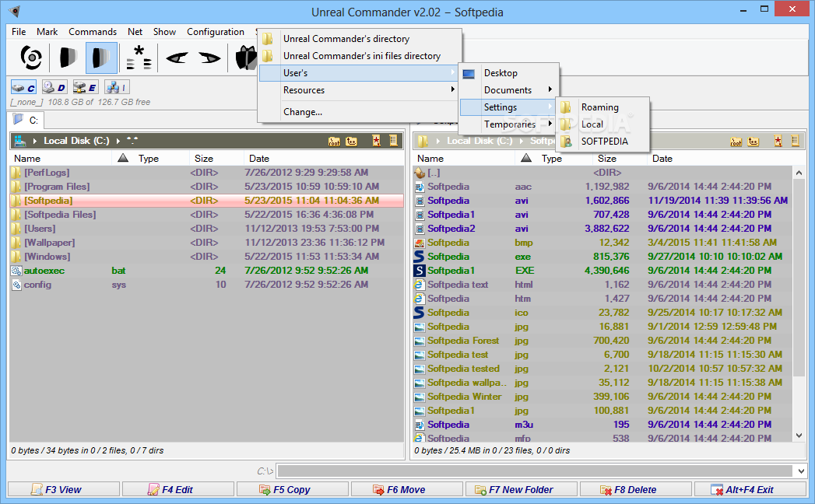
Task: Choose Unreal Commander's ini files directory
Action: (360, 56)
